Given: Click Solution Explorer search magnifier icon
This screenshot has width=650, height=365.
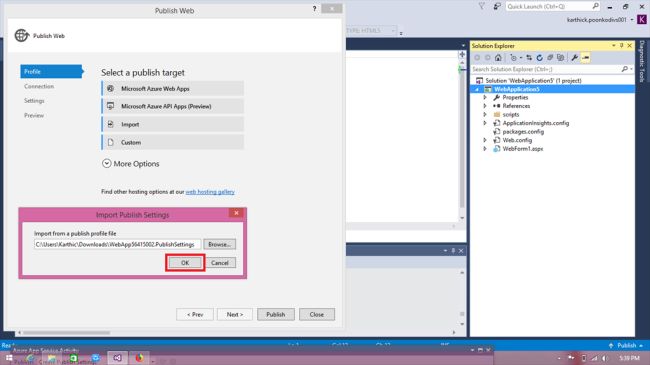Looking at the screenshot, I should [625, 69].
